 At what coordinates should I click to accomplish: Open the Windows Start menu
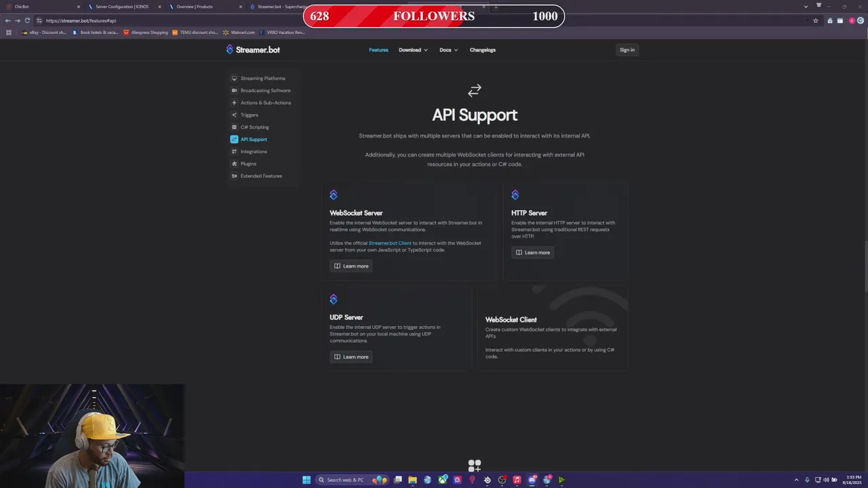point(307,480)
